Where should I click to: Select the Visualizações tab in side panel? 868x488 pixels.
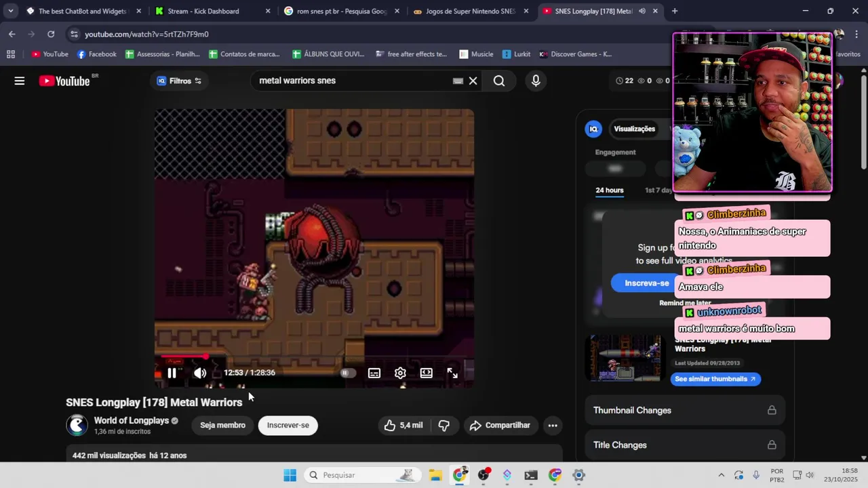pyautogui.click(x=634, y=129)
